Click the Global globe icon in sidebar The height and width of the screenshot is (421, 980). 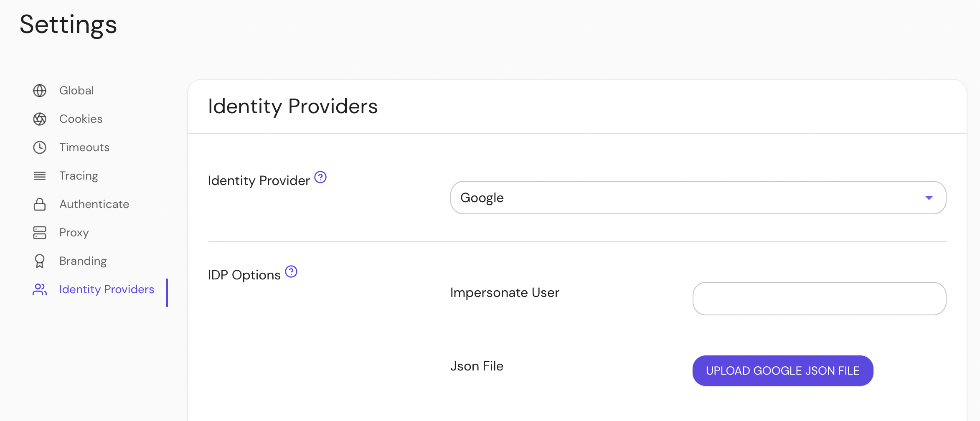coord(40,90)
